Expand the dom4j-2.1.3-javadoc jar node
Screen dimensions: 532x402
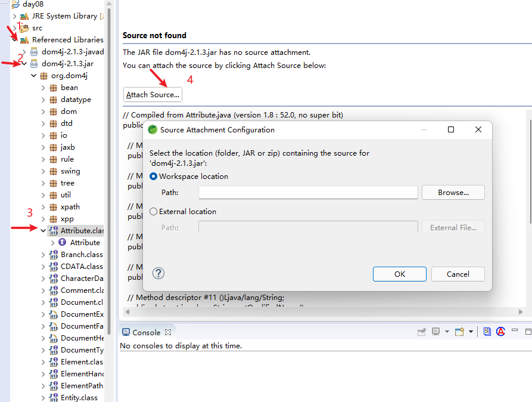(24, 52)
